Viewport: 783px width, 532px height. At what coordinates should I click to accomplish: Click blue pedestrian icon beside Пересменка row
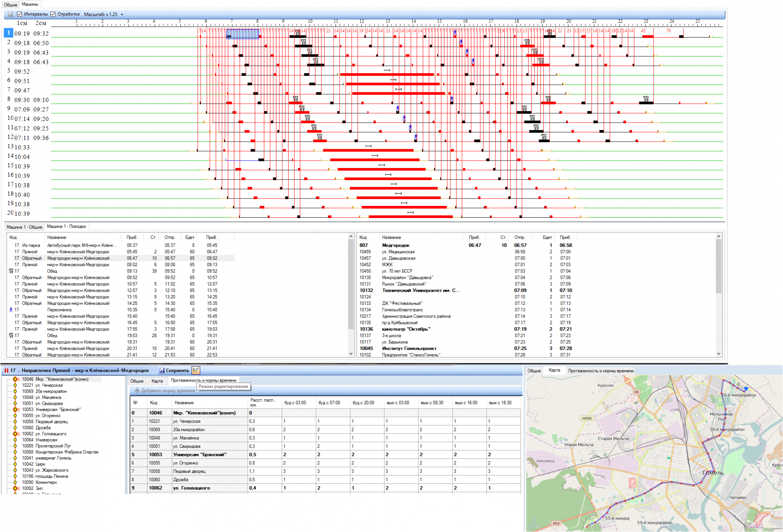[11, 310]
